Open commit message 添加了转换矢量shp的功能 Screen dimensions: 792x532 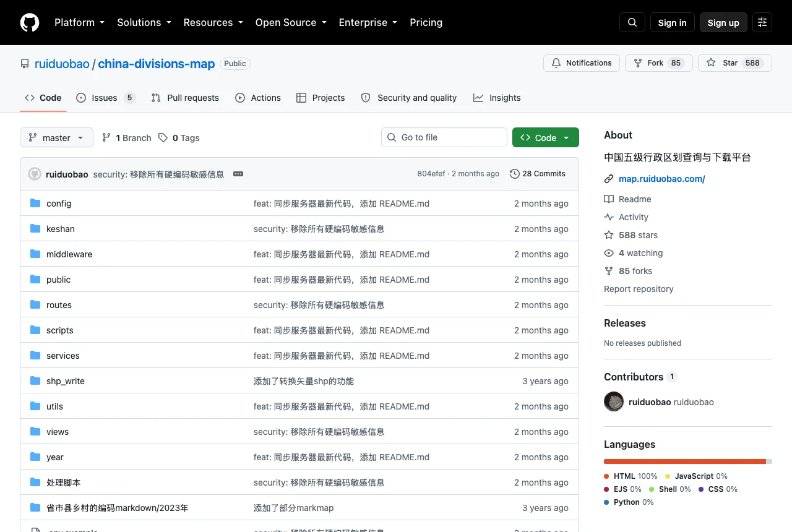(x=304, y=381)
